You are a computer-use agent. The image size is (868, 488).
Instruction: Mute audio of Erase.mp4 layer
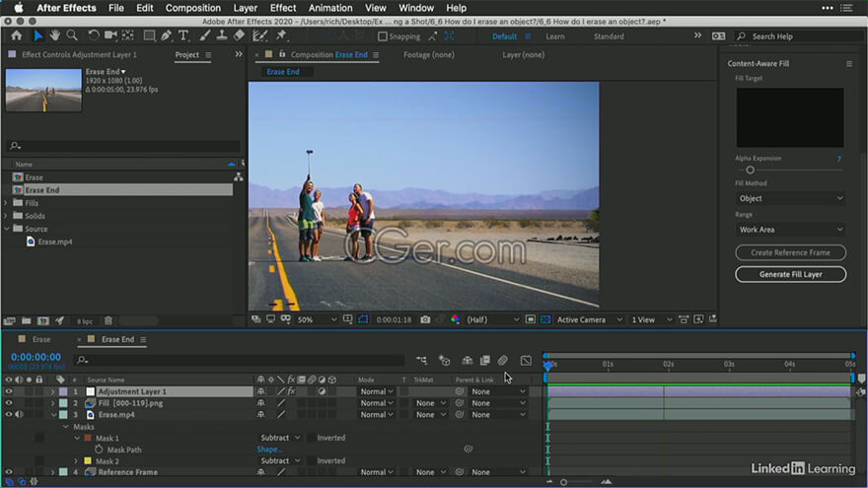click(x=19, y=414)
